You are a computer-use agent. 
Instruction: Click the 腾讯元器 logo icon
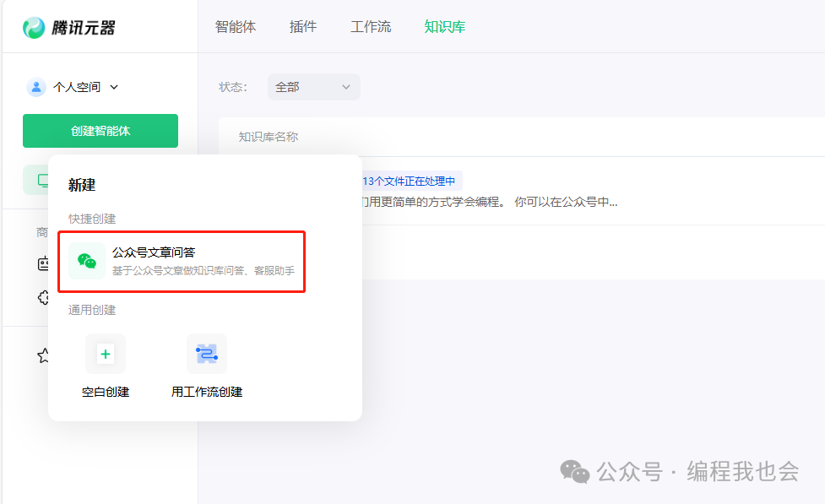[35, 28]
